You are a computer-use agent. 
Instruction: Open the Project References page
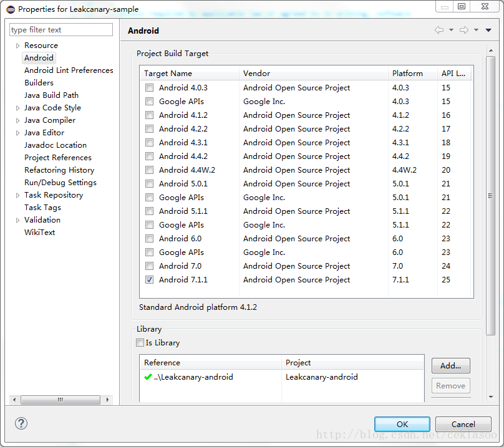coord(58,158)
